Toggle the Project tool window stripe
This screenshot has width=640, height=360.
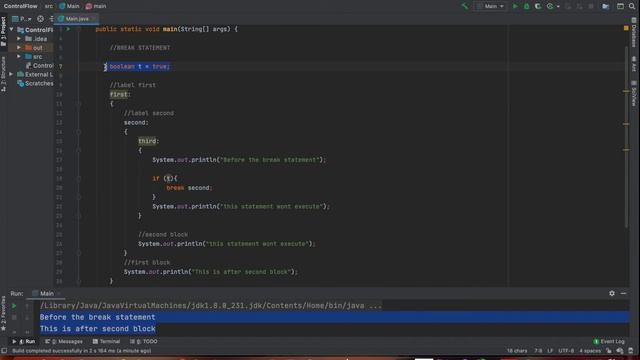tap(3, 31)
